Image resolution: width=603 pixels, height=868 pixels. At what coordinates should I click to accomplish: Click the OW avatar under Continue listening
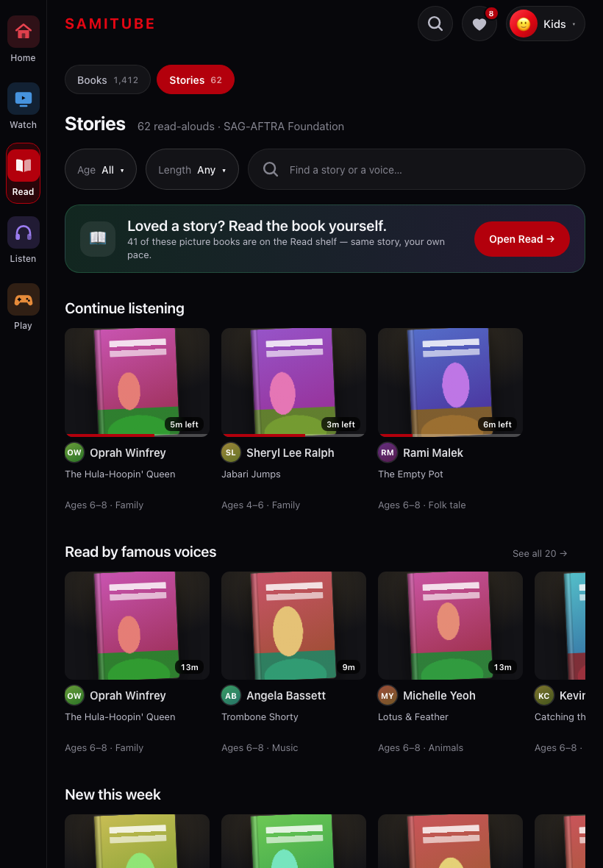pyautogui.click(x=74, y=452)
